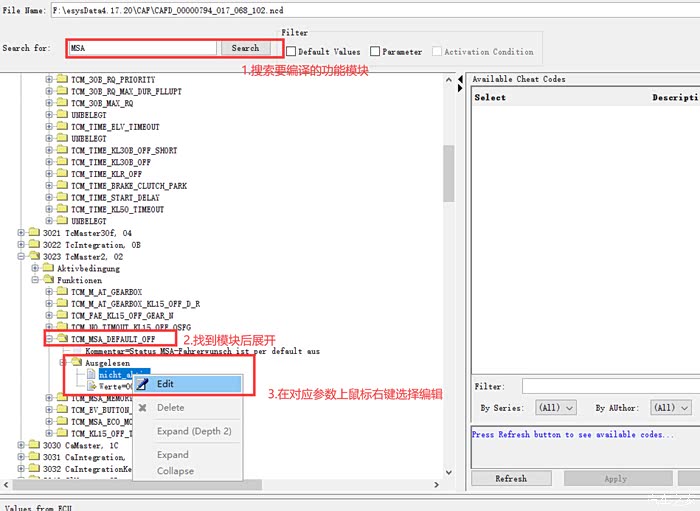700x511 pixels.
Task: Select the TCM_TIME_KL30B_OFF_SHORT row
Action: 124,150
